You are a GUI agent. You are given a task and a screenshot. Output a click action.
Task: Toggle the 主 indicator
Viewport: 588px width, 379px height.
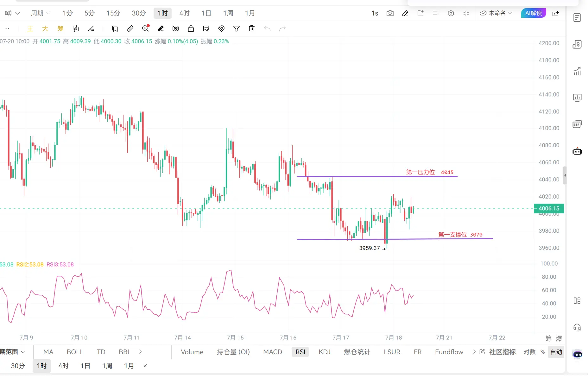coord(30,29)
